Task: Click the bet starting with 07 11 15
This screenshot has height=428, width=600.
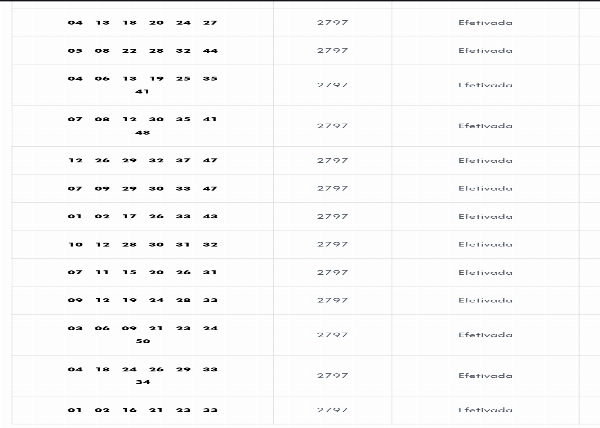Action: point(142,272)
